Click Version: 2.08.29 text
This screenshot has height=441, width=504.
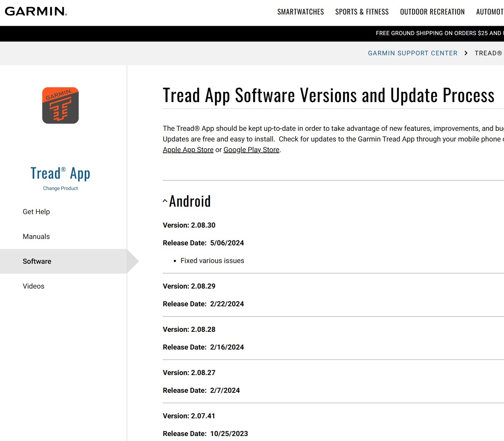tap(189, 286)
